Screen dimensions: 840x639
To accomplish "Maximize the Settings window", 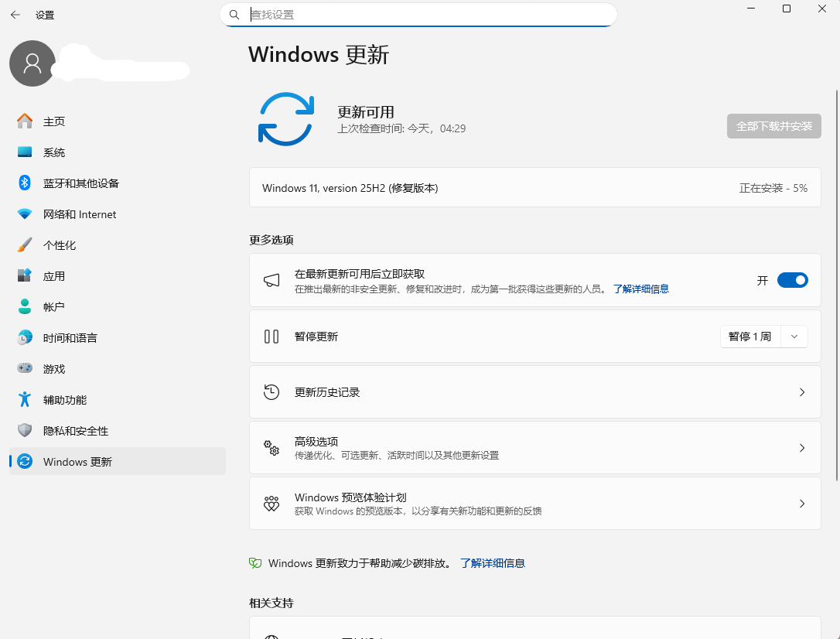I will pos(787,9).
